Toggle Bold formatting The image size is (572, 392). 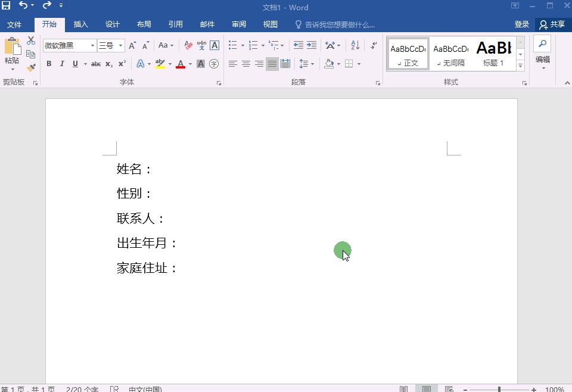49,64
